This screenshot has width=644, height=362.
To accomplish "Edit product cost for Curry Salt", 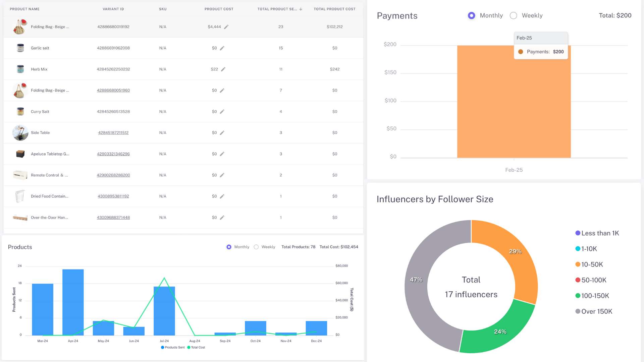I will point(222,112).
